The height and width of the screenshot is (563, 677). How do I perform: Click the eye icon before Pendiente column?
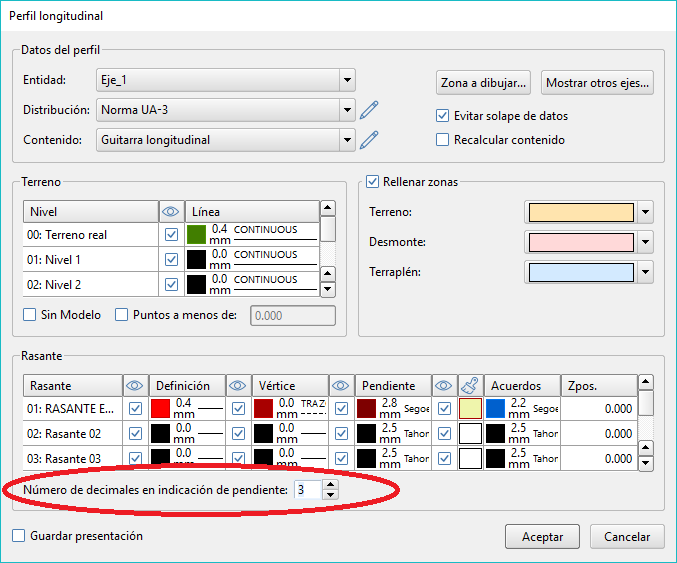(341, 386)
